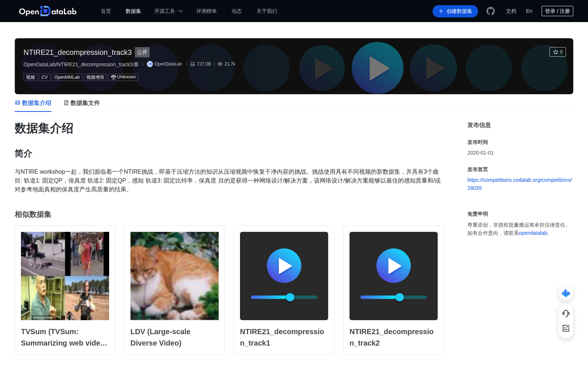Click the large play icon in banner
This screenshot has width=588, height=368.
click(378, 68)
